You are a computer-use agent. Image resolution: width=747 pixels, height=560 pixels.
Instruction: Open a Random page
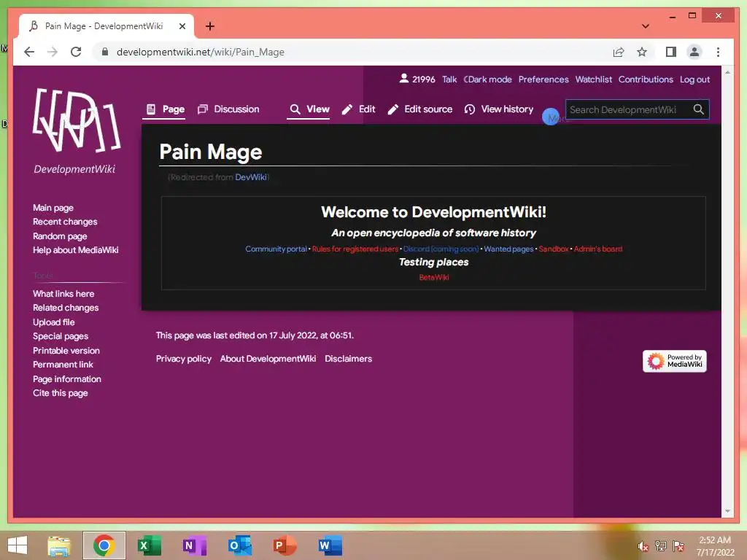60,236
